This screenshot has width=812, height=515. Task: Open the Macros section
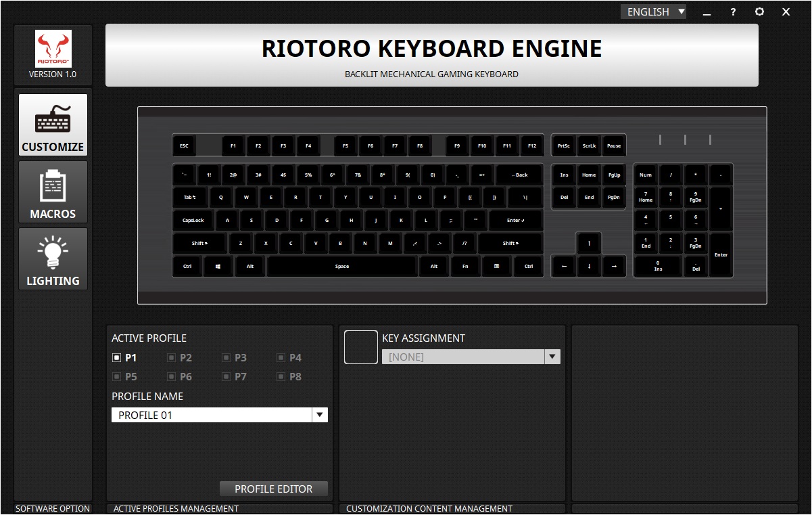click(53, 192)
